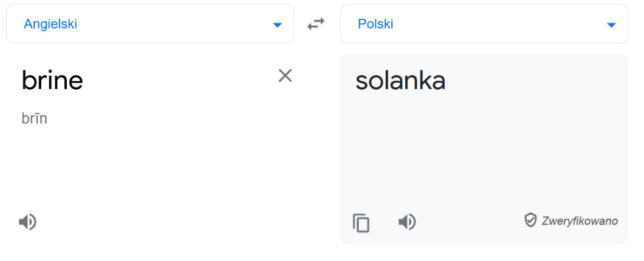Screen dimensions: 644x261
Task: Copy the translation 'solanka'
Action: point(361,223)
